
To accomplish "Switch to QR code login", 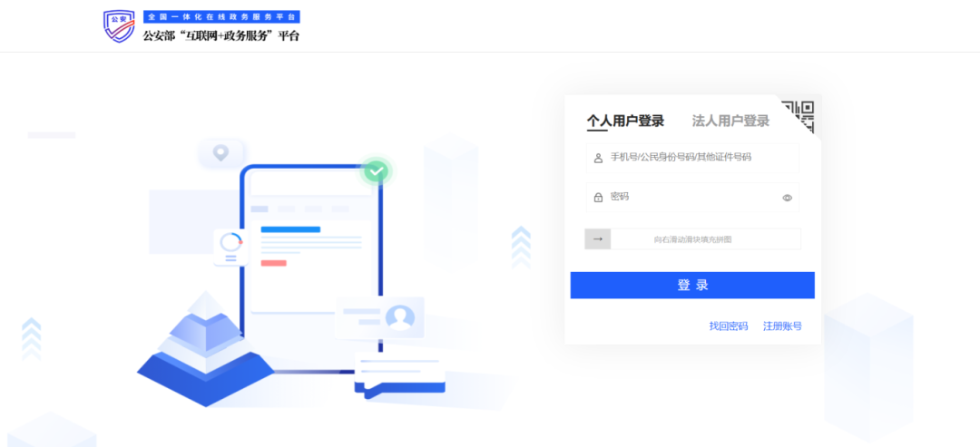I will pyautogui.click(x=799, y=116).
